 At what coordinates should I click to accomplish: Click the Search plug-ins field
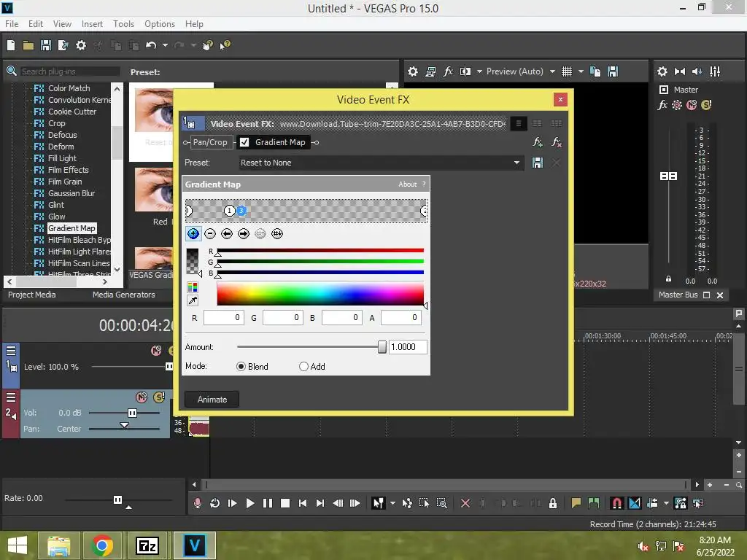[70, 71]
